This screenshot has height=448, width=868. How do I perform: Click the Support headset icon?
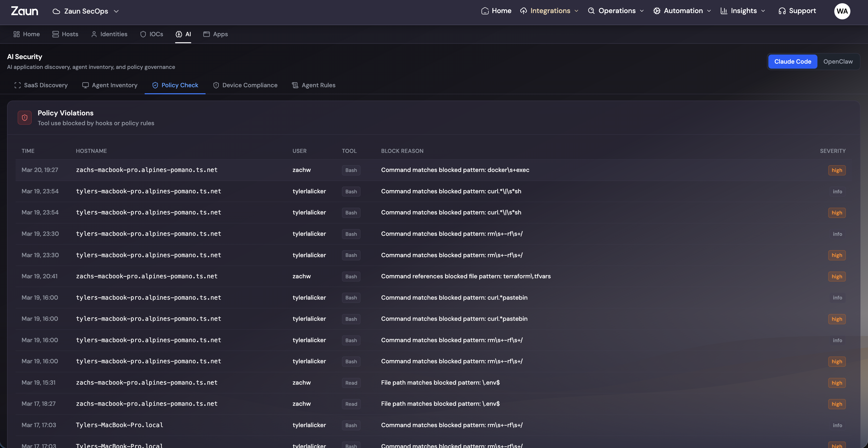tap(782, 11)
